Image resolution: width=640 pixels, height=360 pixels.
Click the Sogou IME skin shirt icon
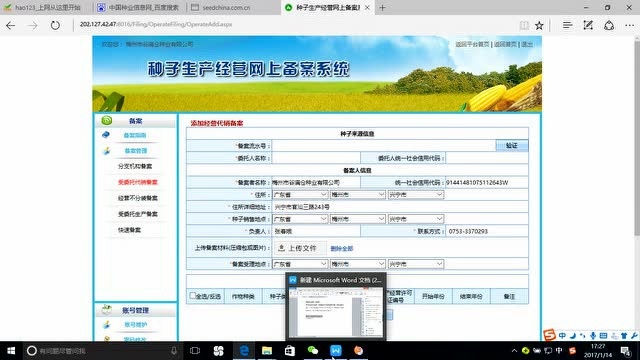point(624,336)
